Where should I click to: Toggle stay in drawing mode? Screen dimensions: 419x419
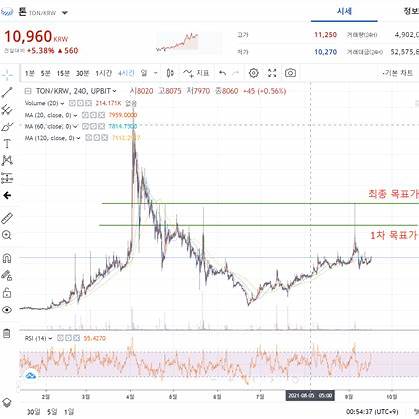coord(7,275)
